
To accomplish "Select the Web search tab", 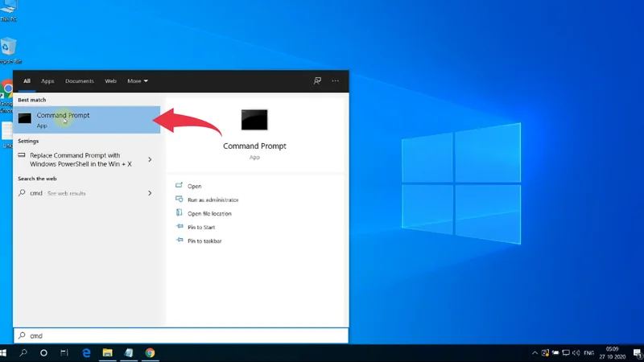I will tap(111, 81).
